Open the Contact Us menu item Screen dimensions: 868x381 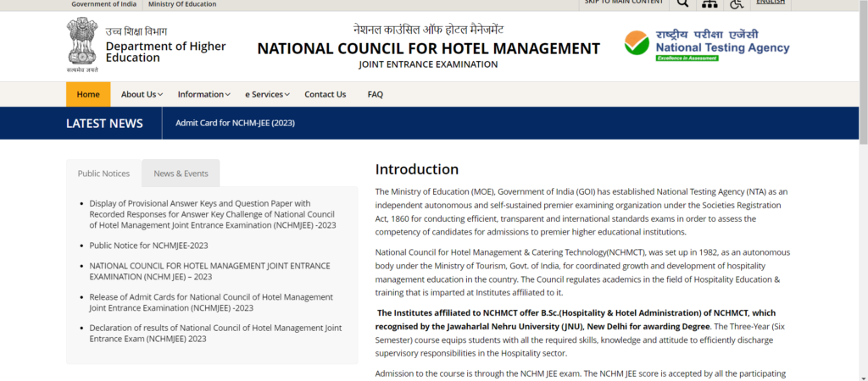325,94
